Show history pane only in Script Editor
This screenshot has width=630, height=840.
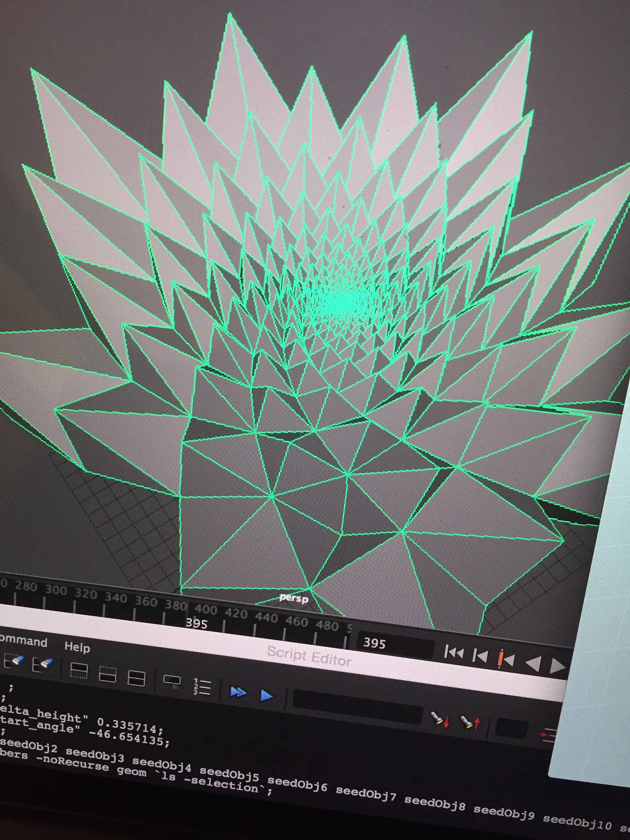click(79, 671)
